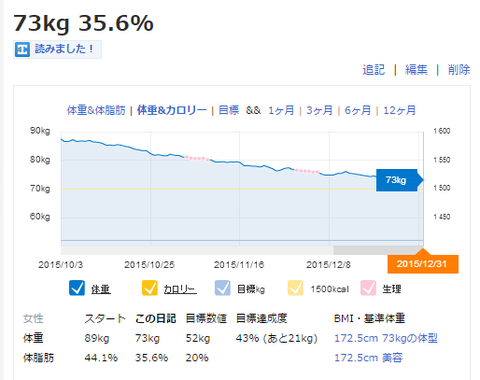This screenshot has height=380, width=480.
Task: Click the 削除 delete link
Action: pyautogui.click(x=459, y=70)
